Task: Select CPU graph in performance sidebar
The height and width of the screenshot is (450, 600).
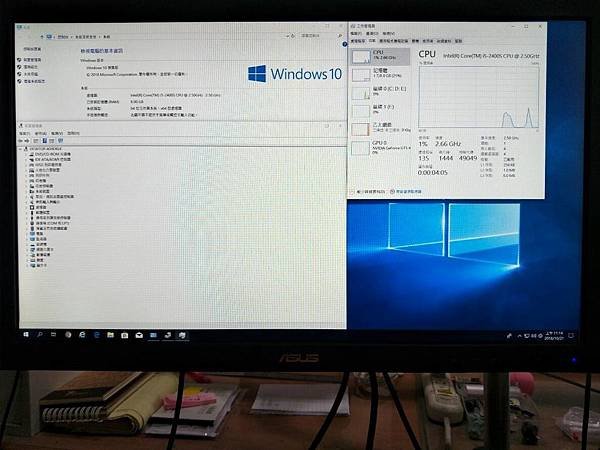Action: (380, 57)
